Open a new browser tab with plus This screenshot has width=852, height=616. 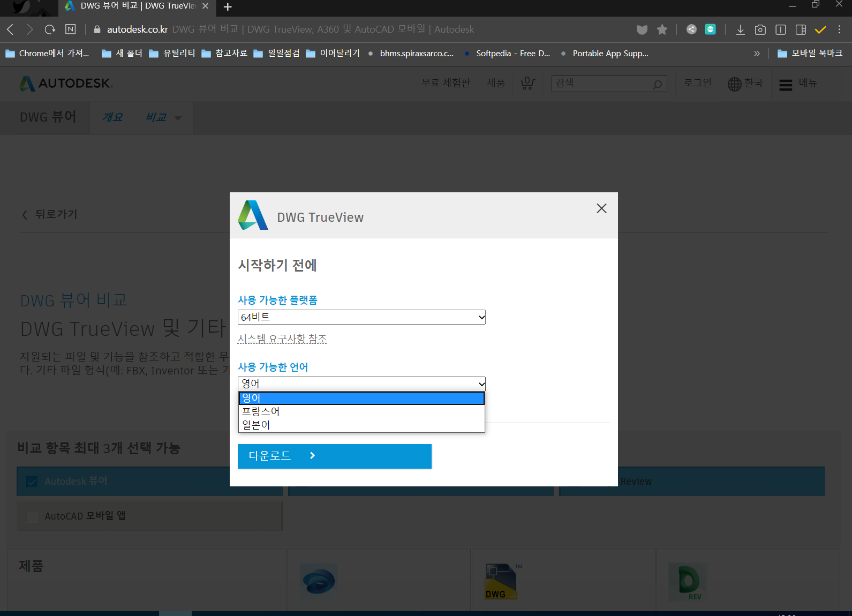(228, 7)
